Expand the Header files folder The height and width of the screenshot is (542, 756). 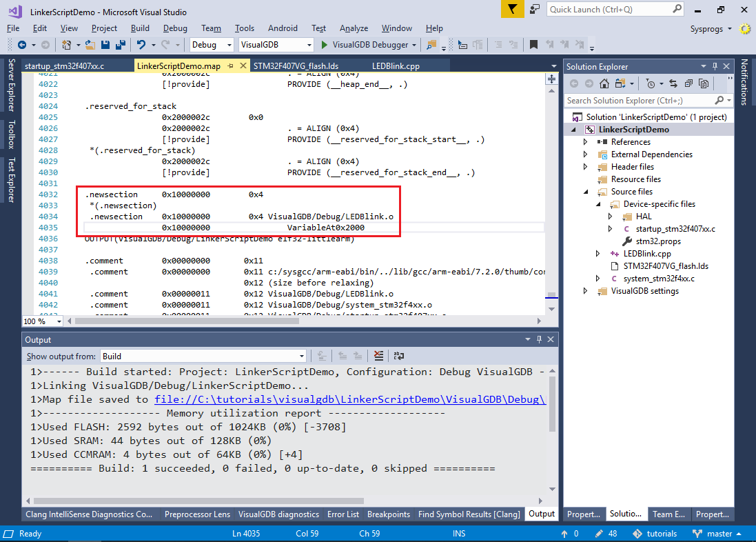tap(586, 167)
